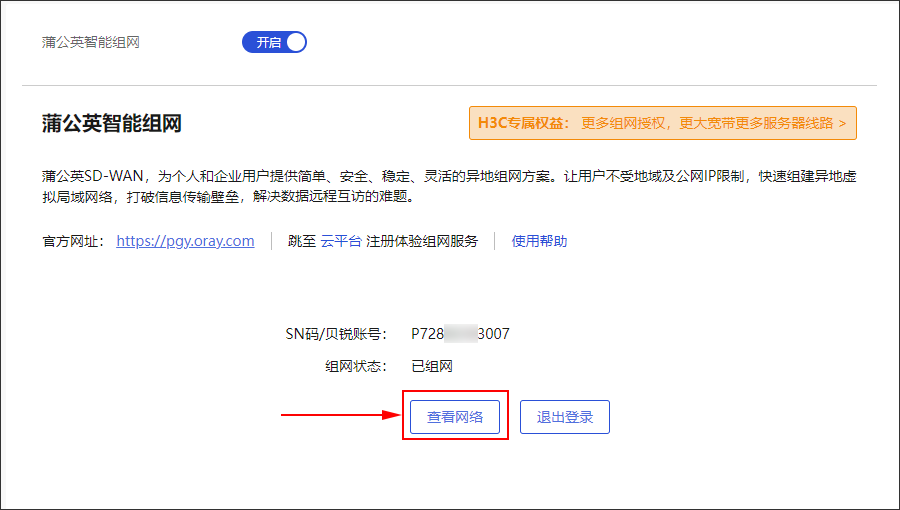Open the https://pgy.oray.com link
Viewport: 900px width, 510px height.
pyautogui.click(x=185, y=241)
